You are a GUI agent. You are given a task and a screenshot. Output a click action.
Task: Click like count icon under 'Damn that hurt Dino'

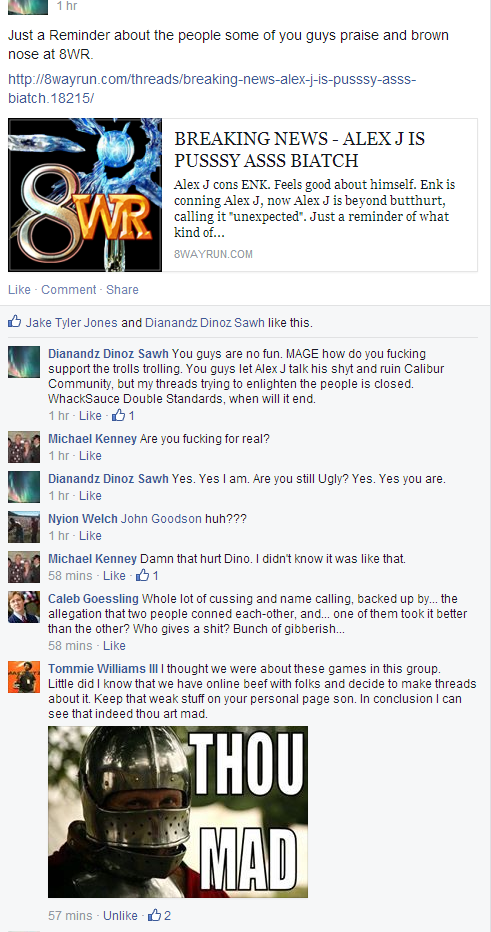147,575
